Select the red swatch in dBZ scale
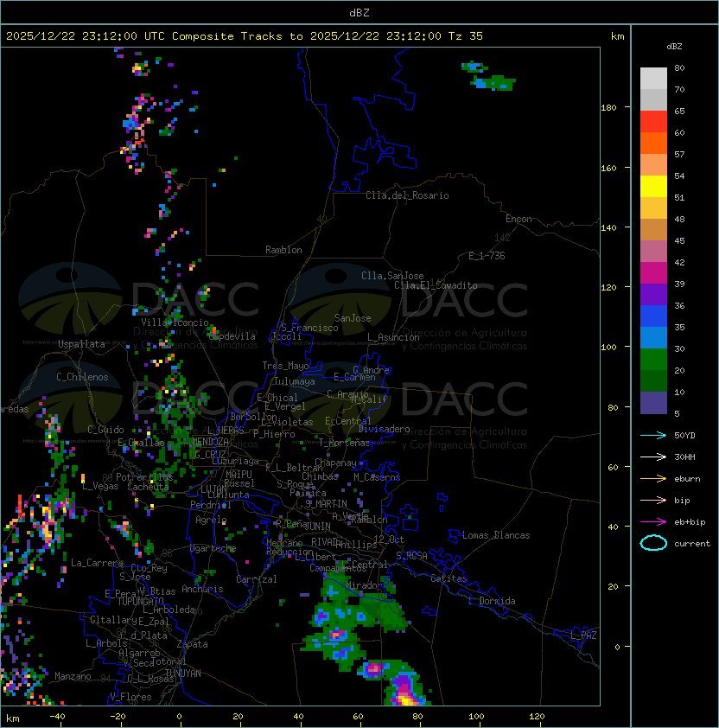 (653, 122)
